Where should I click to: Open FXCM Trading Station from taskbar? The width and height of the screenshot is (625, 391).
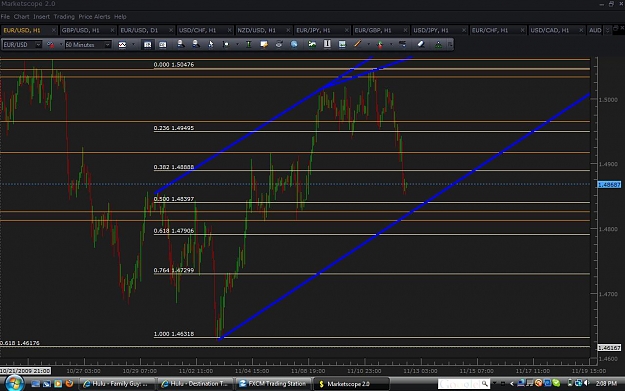pyautogui.click(x=273, y=383)
